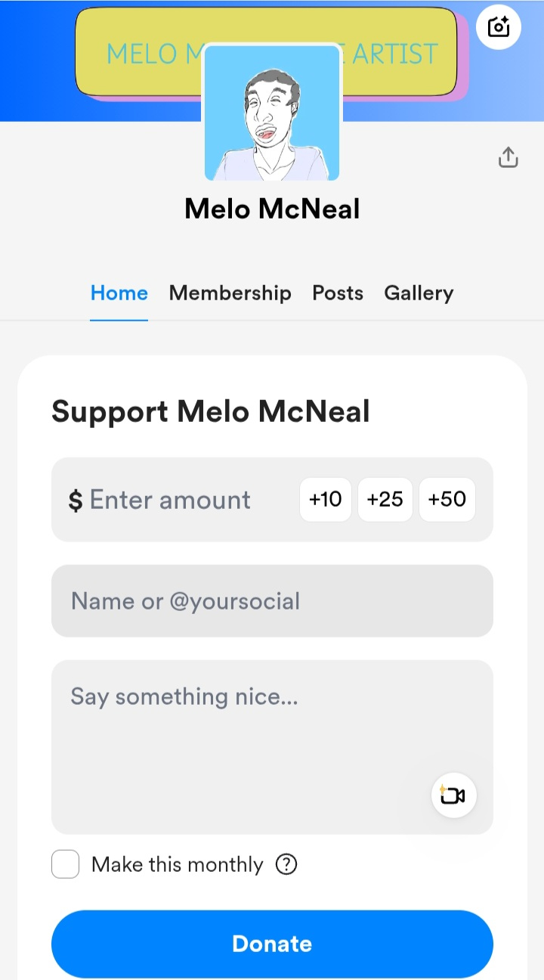Click the Support Melo McNeal heading

coord(211,412)
